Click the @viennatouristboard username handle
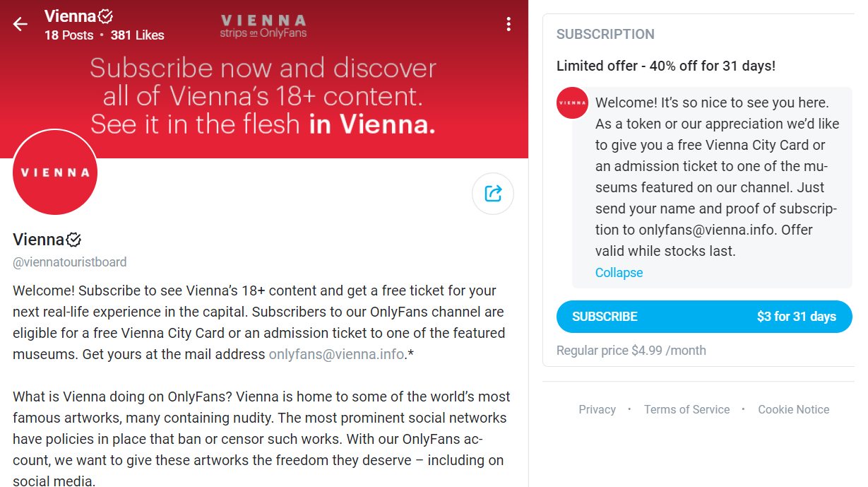Screen dimensions: 868x487 pyautogui.click(x=70, y=262)
